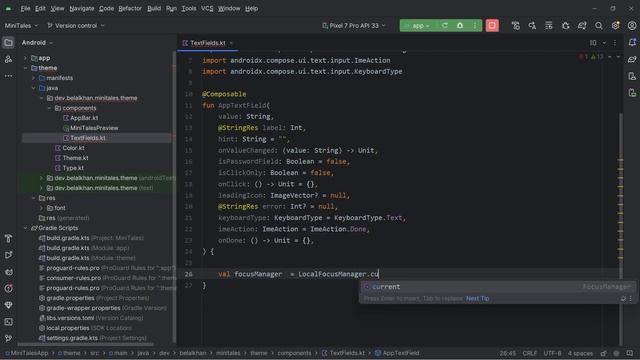Open MiniTalesPreview file in tree

point(90,128)
